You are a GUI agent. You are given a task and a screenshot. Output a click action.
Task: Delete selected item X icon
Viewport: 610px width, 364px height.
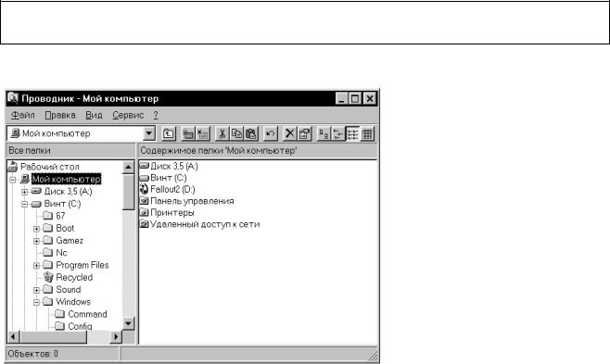click(x=290, y=134)
